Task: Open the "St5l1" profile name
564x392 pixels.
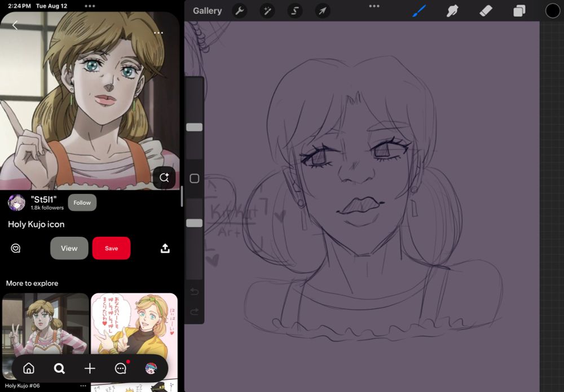Action: pos(43,200)
